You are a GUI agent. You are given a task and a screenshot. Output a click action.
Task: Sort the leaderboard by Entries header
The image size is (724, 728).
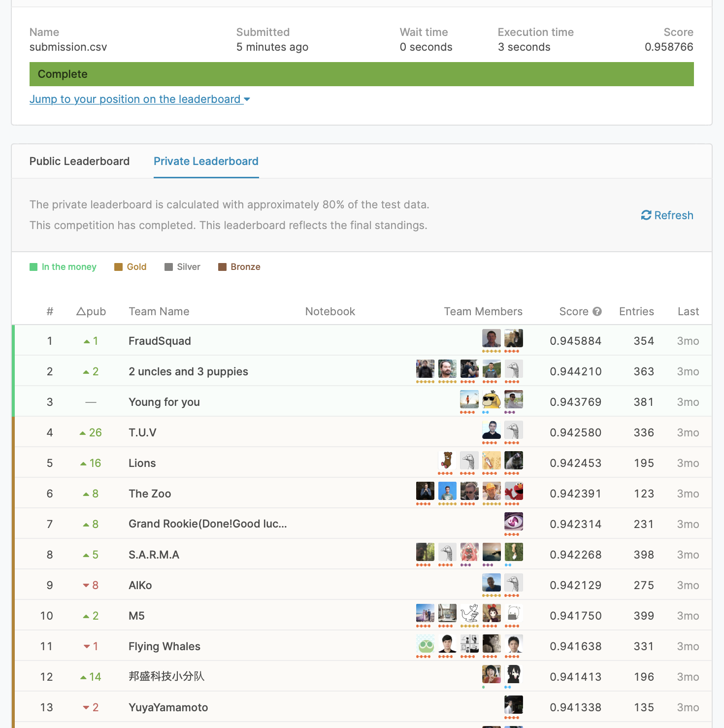pyautogui.click(x=636, y=311)
